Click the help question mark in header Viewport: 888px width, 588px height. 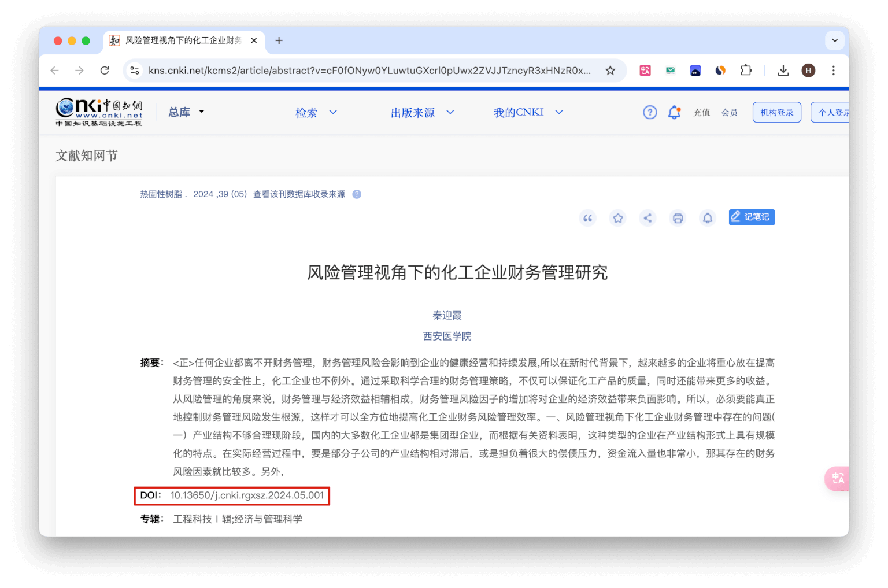[650, 112]
